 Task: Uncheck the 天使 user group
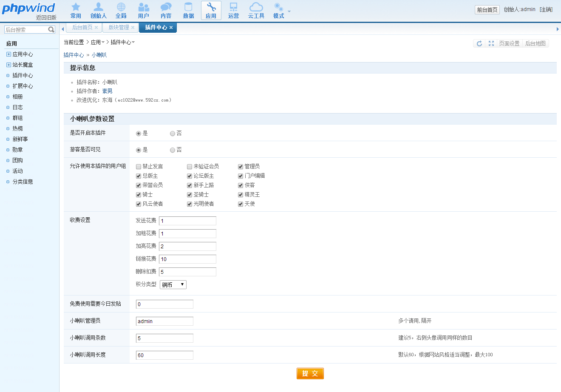(241, 204)
